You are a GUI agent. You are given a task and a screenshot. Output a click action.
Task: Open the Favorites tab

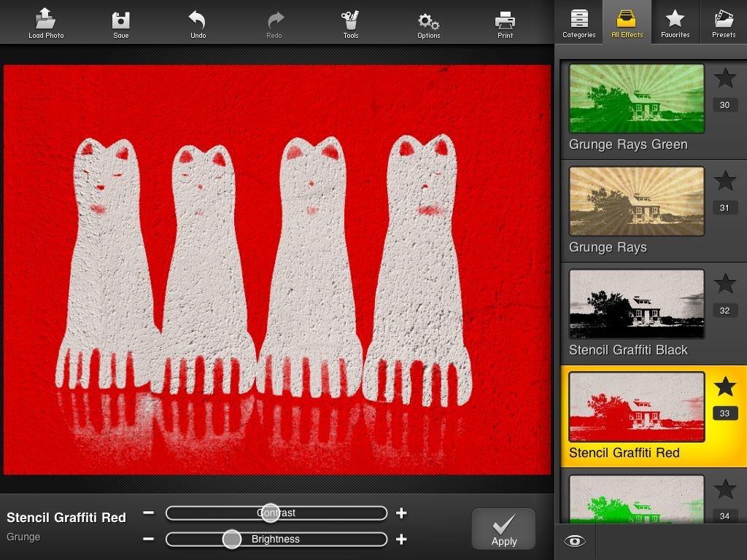coord(675,22)
